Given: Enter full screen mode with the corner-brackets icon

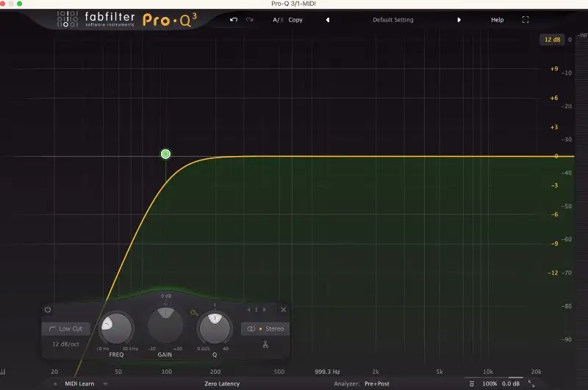Looking at the screenshot, I should coord(526,20).
